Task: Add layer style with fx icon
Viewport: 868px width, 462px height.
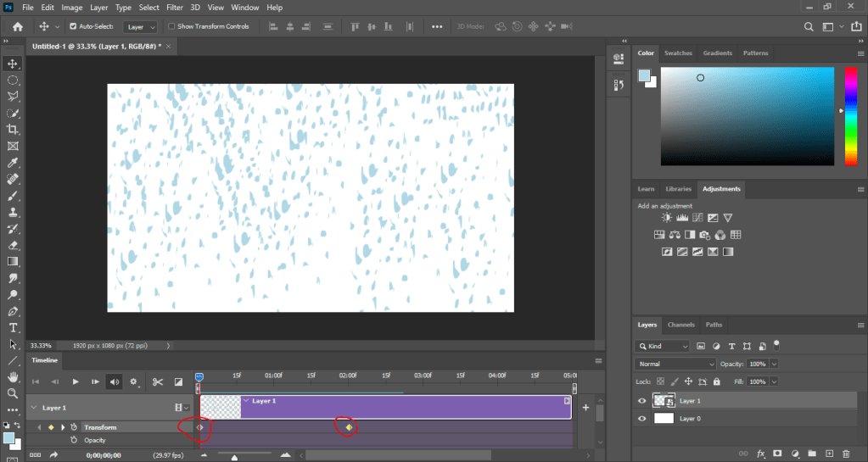Action: pos(761,454)
